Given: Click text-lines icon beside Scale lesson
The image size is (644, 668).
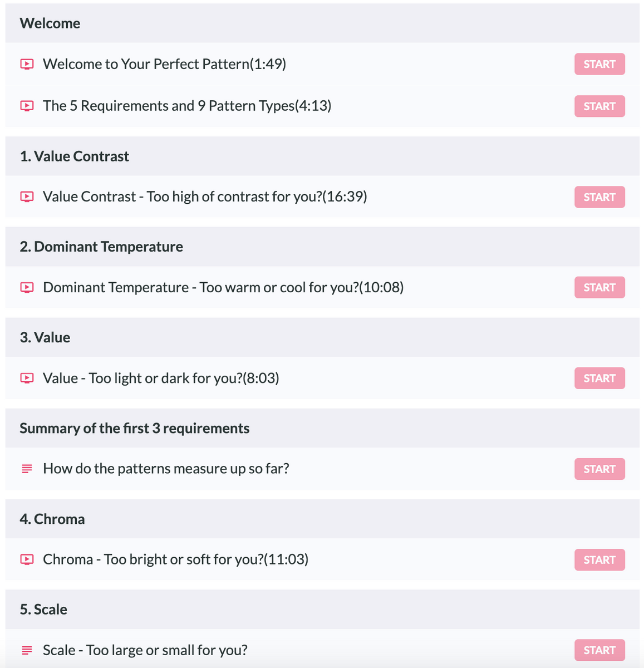Looking at the screenshot, I should tap(27, 650).
